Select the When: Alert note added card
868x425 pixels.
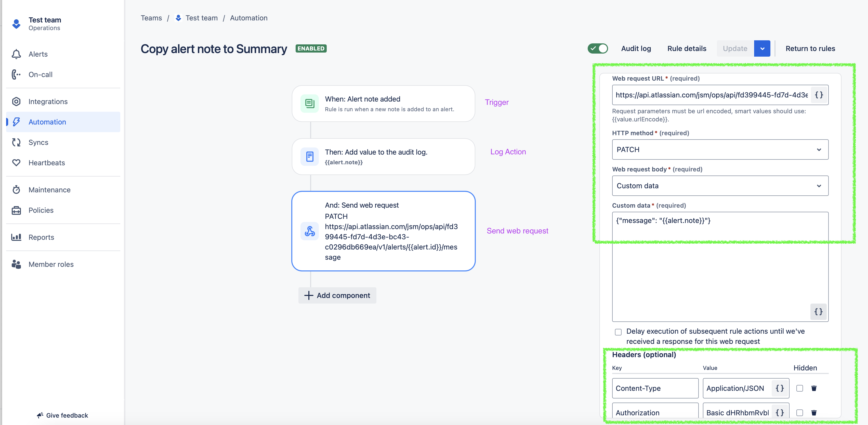point(383,104)
